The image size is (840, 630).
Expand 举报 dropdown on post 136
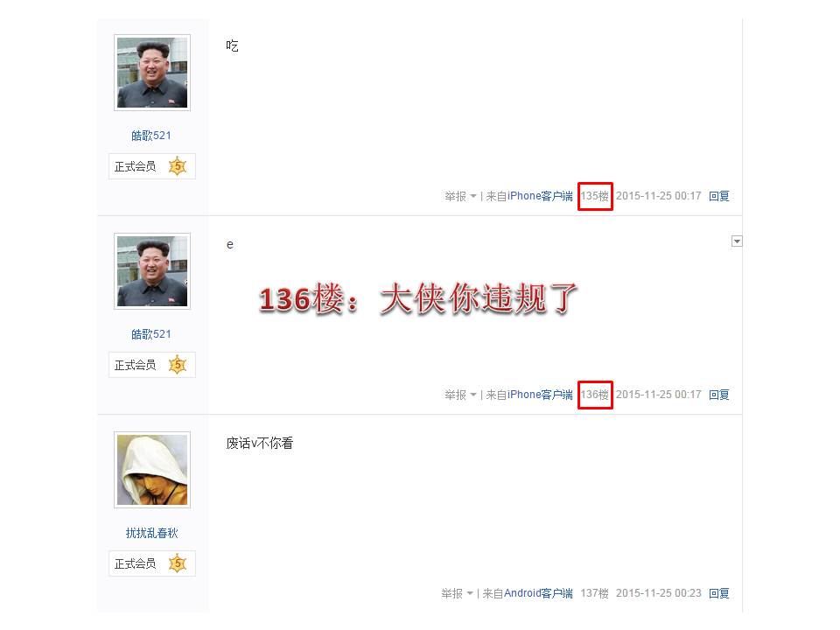tap(460, 395)
